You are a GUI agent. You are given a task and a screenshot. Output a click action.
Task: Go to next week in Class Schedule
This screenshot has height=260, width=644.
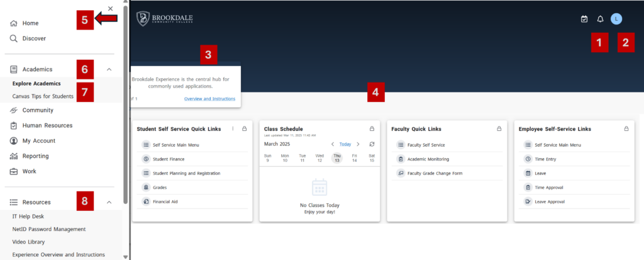358,144
